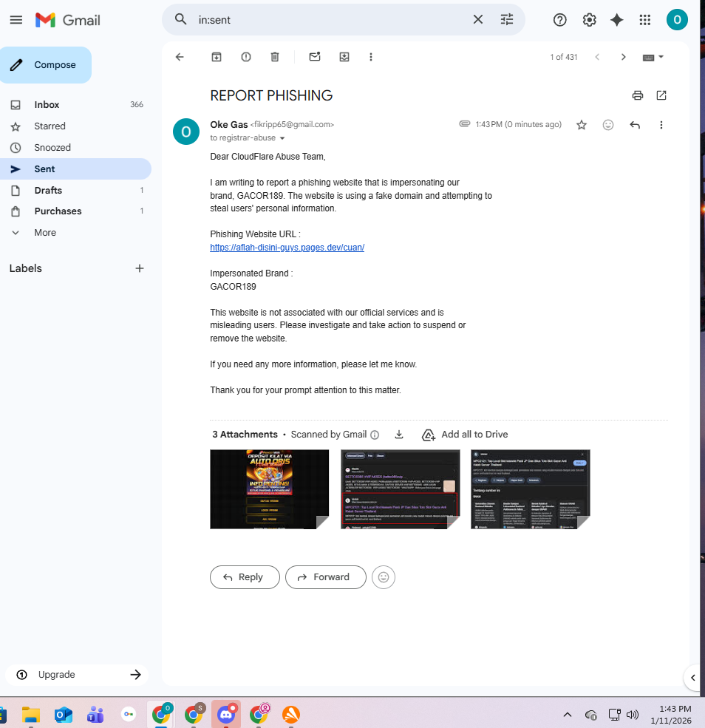Screen dimensions: 705x728
Task: Open the input tools keyboard dropdown
Action: point(653,57)
